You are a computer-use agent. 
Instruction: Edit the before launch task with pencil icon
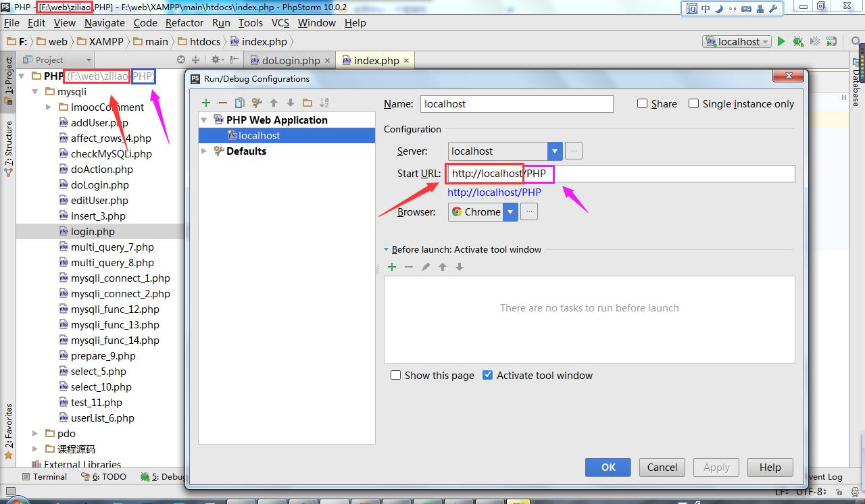pos(425,267)
